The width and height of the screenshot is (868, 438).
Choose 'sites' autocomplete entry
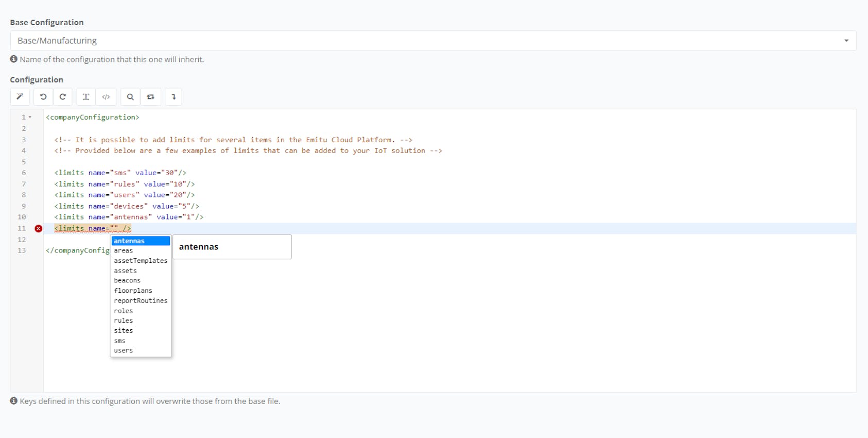tap(141, 331)
